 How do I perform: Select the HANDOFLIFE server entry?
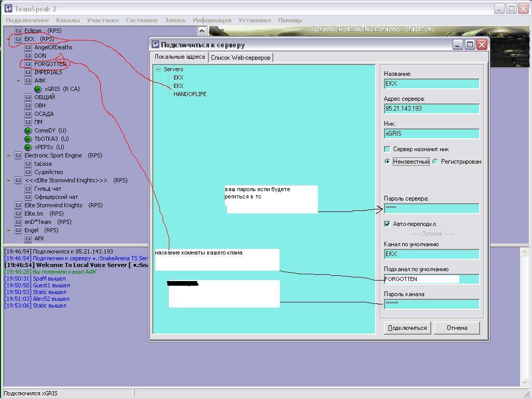point(190,94)
